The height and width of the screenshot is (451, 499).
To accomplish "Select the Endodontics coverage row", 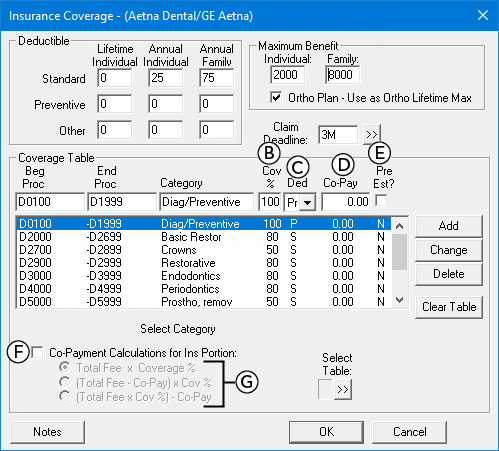I will [x=204, y=276].
